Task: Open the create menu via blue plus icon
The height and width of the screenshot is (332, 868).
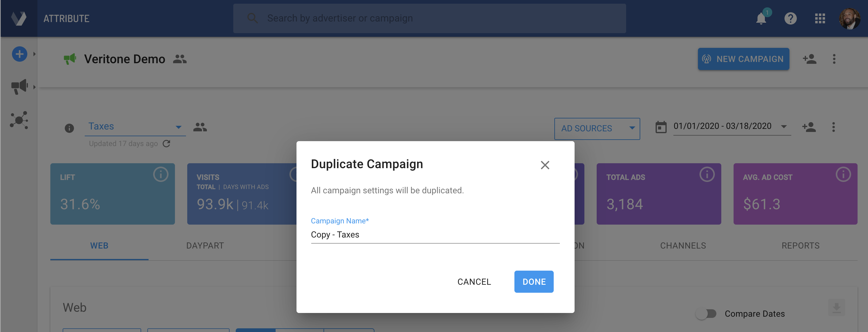Action: point(19,53)
